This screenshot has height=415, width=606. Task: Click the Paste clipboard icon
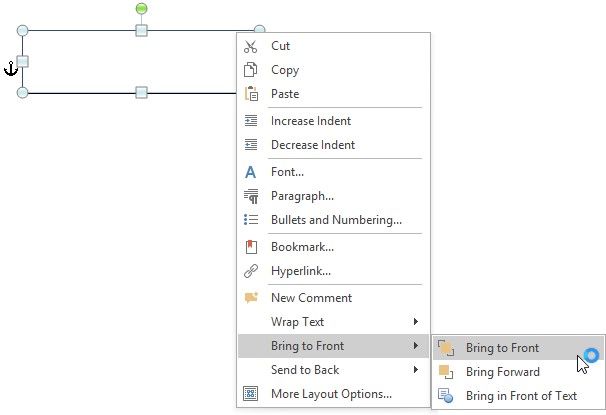point(251,94)
